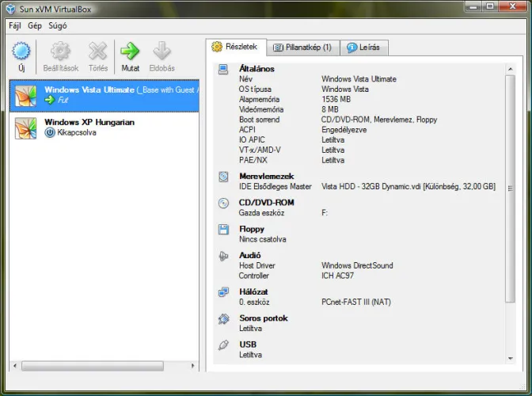Click the VirtualBox cube icon in title bar
532x396 pixels.
pos(11,9)
